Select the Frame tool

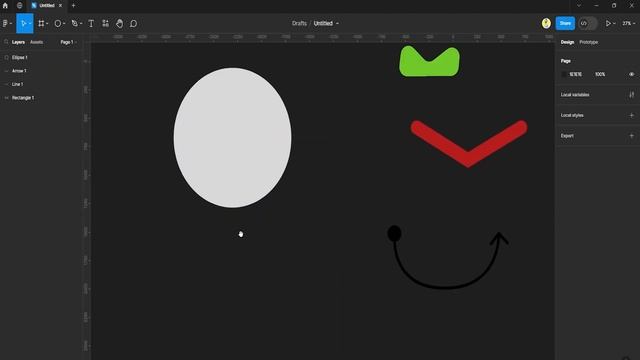click(x=41, y=24)
